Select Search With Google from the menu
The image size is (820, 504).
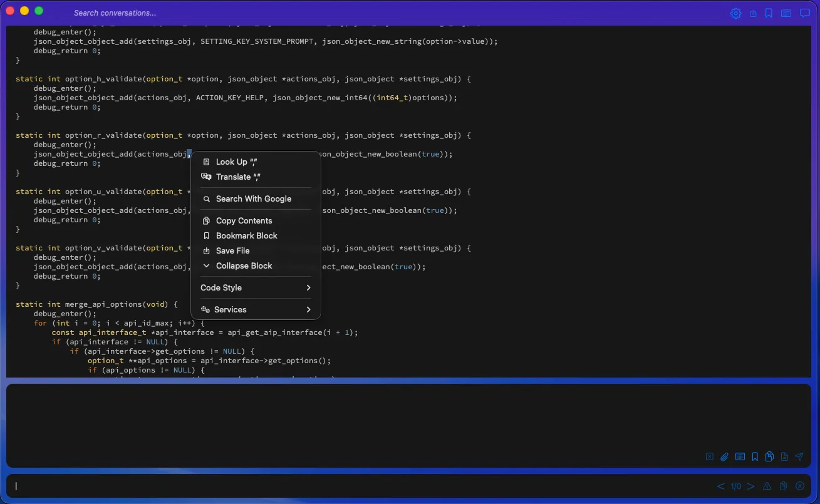click(253, 198)
